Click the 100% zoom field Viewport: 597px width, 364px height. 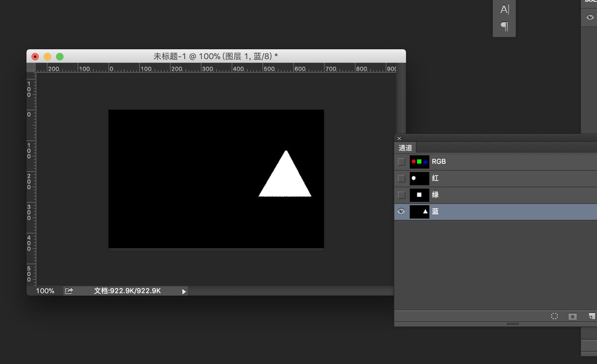45,291
